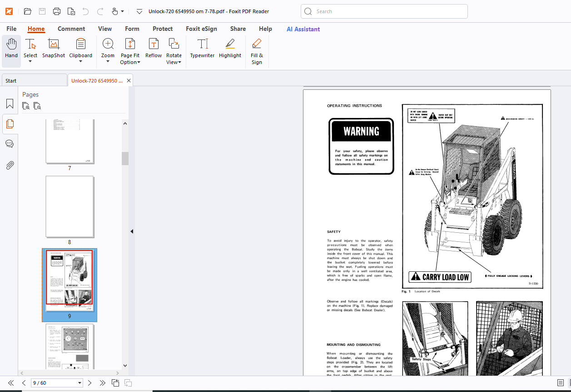Open the Customize Quick Access dropdown
The image size is (571, 392).
click(139, 11)
